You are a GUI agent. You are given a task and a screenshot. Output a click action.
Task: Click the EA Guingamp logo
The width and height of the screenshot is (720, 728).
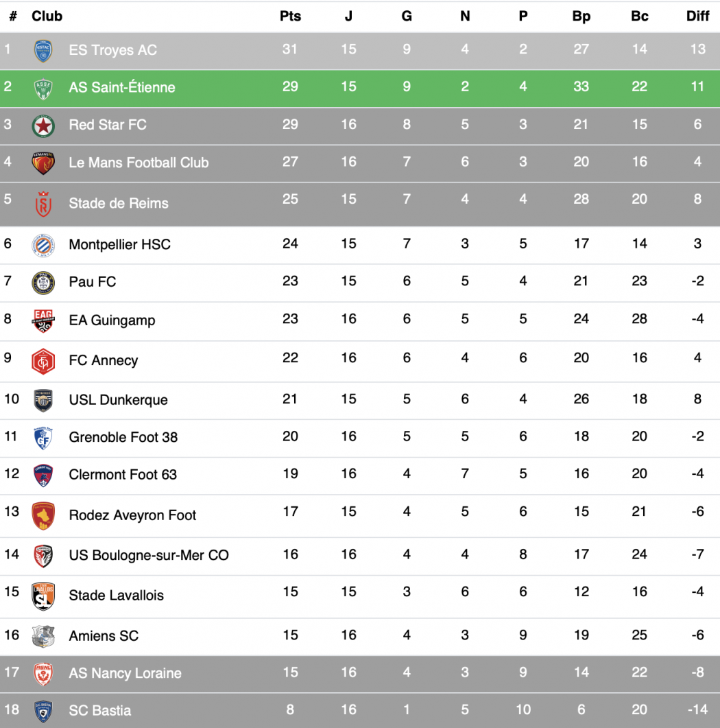(43, 320)
